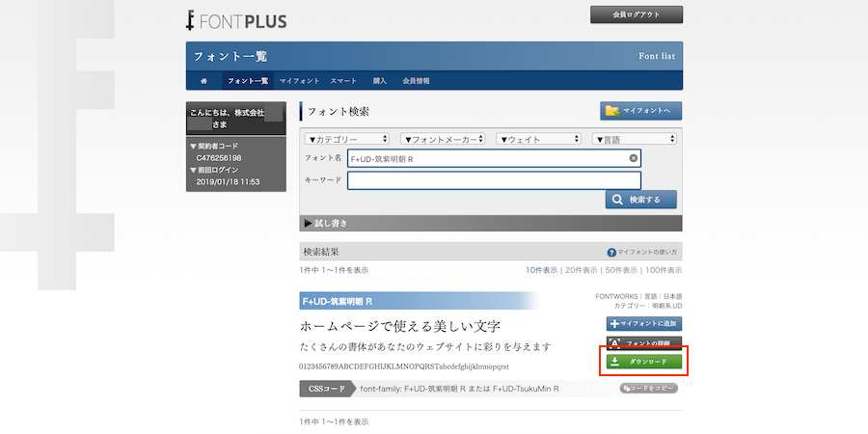Click contractor code C476256198
This screenshot has height=434, width=868.
(x=219, y=158)
